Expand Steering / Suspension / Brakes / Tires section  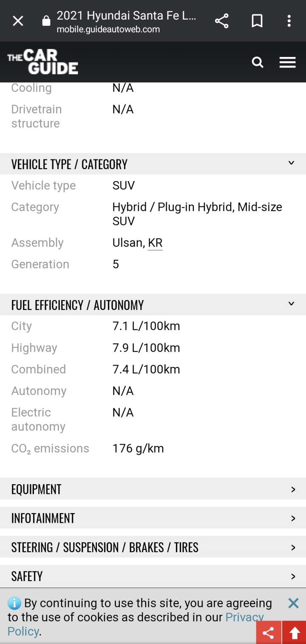pos(153,547)
